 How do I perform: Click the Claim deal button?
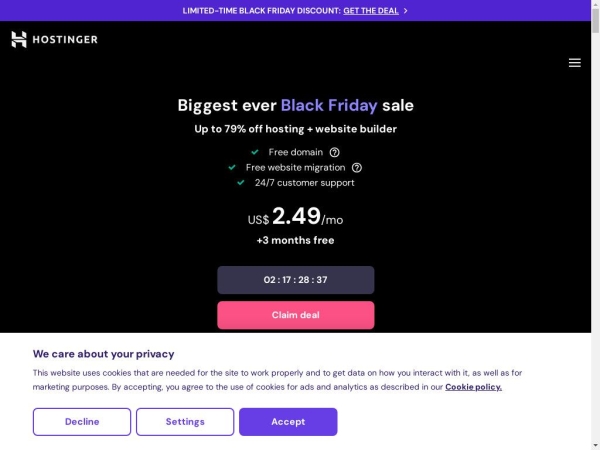[296, 315]
